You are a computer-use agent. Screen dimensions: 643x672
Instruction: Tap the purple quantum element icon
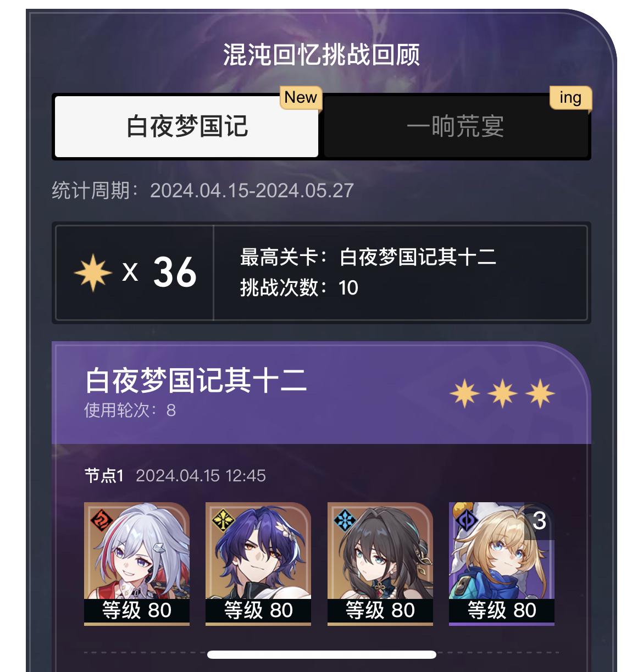tap(467, 520)
